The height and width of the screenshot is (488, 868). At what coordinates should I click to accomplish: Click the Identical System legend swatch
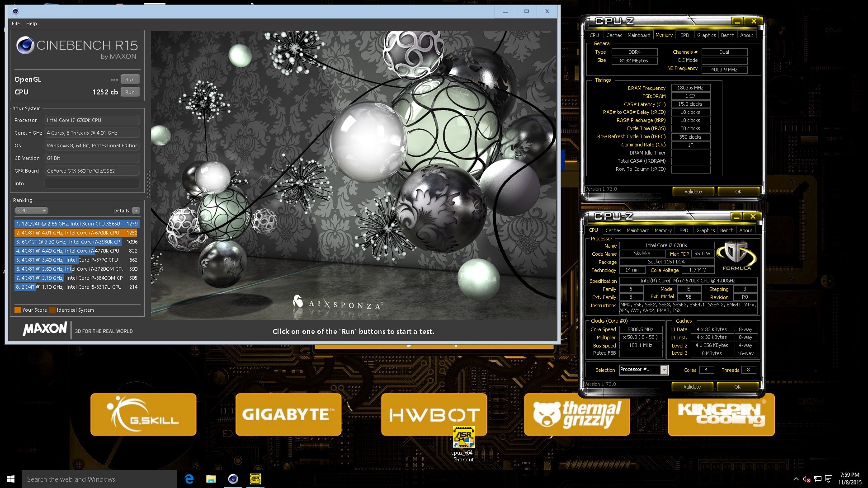tap(52, 310)
